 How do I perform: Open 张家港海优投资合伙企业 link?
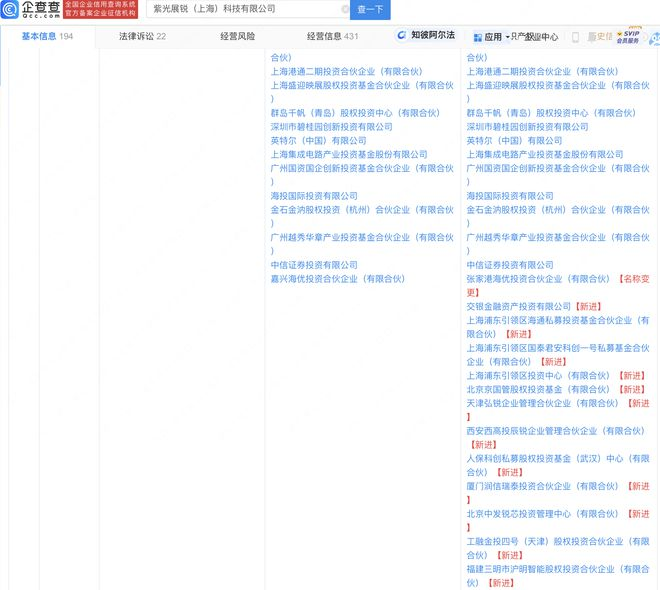pyautogui.click(x=538, y=279)
